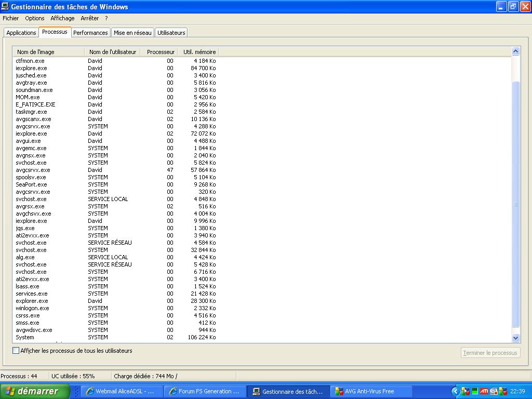The height and width of the screenshot is (399, 532).
Task: Switch to Forum FS Generation taskbar window
Action: (206, 391)
